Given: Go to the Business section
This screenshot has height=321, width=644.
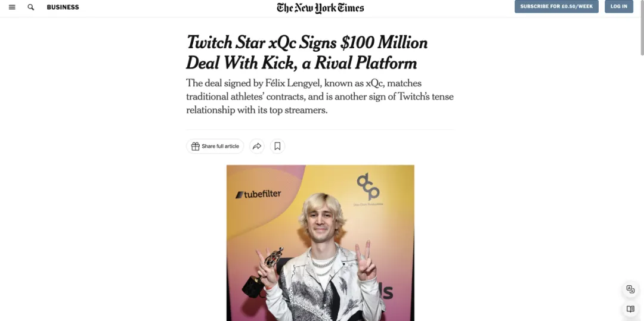Looking at the screenshot, I should [63, 7].
